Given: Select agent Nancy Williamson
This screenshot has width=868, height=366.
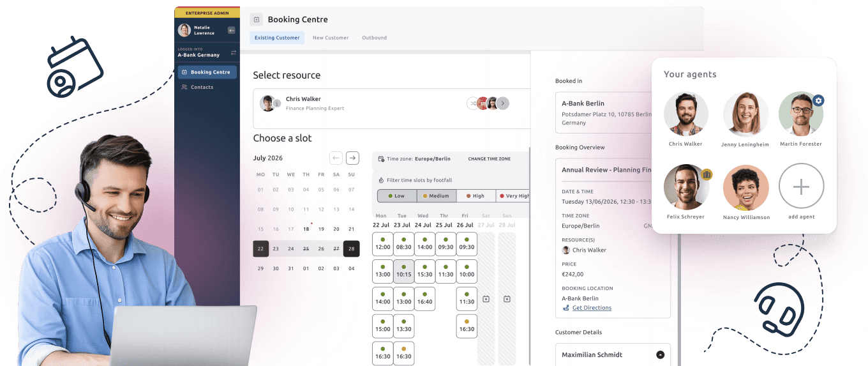Looking at the screenshot, I should coord(745,188).
